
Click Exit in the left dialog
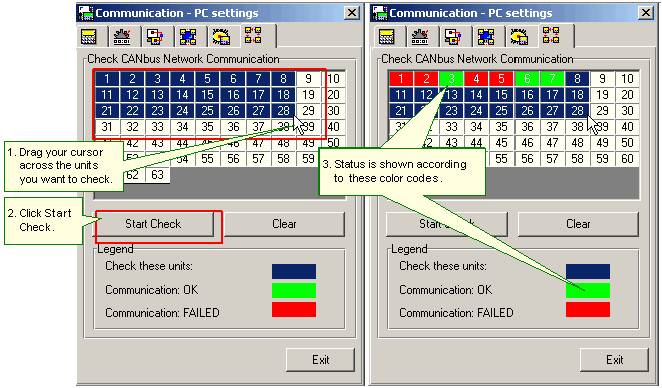click(x=320, y=360)
